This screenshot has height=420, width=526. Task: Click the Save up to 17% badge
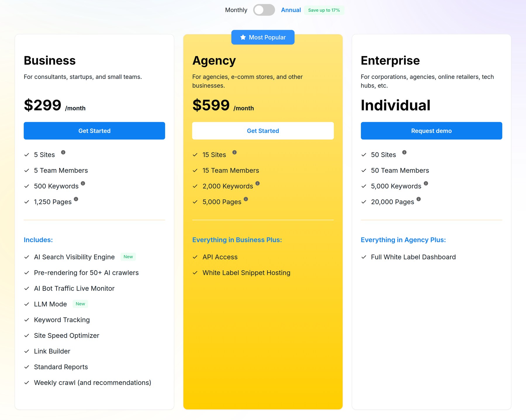(324, 10)
